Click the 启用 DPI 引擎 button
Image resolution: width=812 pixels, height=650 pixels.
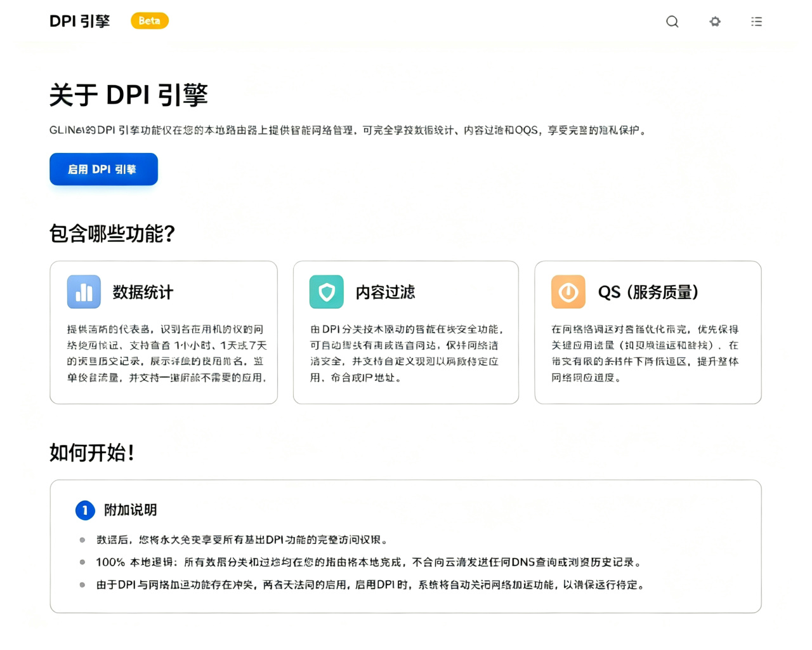click(x=103, y=169)
